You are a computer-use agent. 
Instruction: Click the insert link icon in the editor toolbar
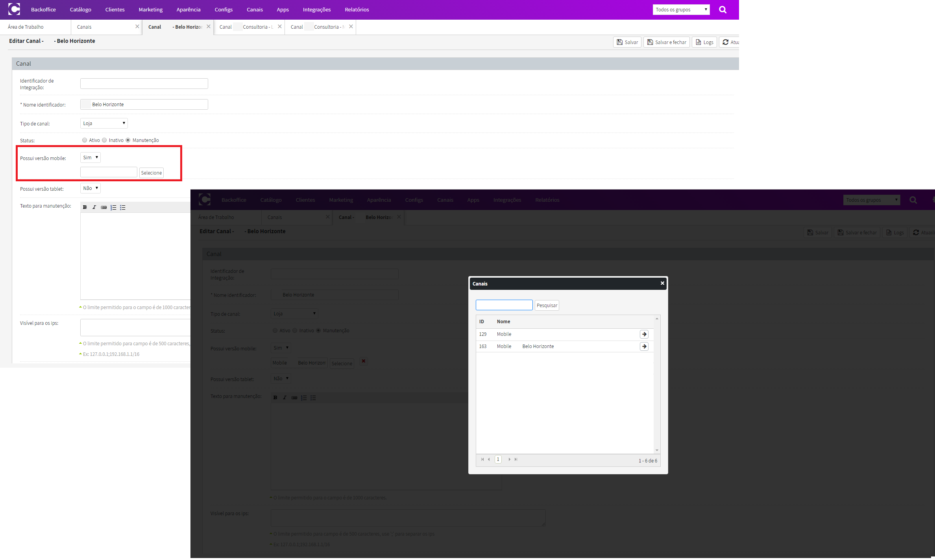click(x=103, y=207)
